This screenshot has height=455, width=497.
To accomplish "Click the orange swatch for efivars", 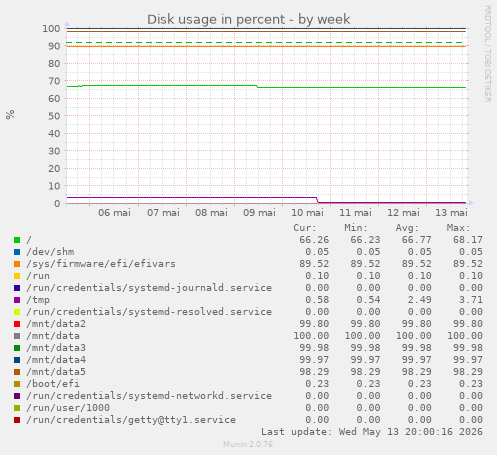I will 17,264.
